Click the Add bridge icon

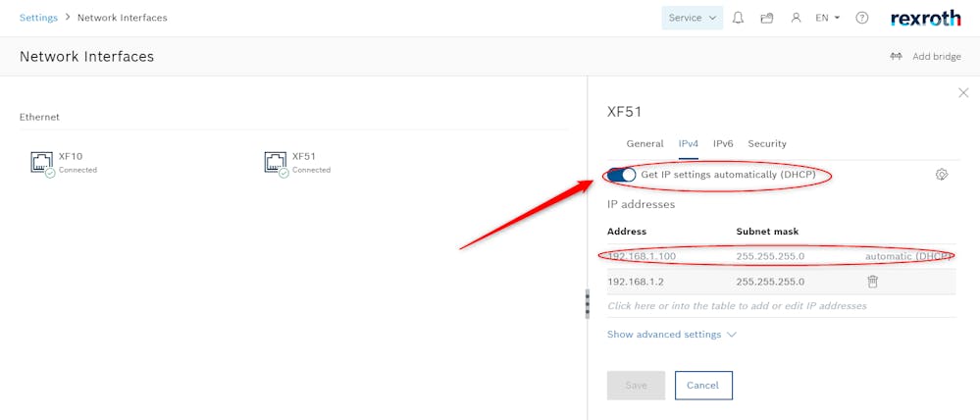tap(897, 56)
